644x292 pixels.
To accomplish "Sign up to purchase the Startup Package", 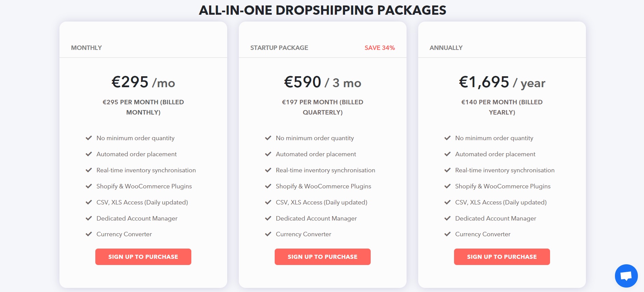I will tap(323, 256).
